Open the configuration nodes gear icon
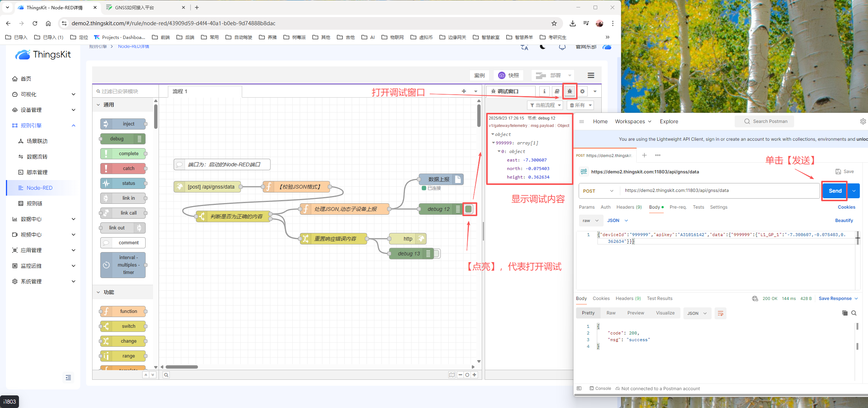Viewport: 868px width, 408px height. (582, 91)
